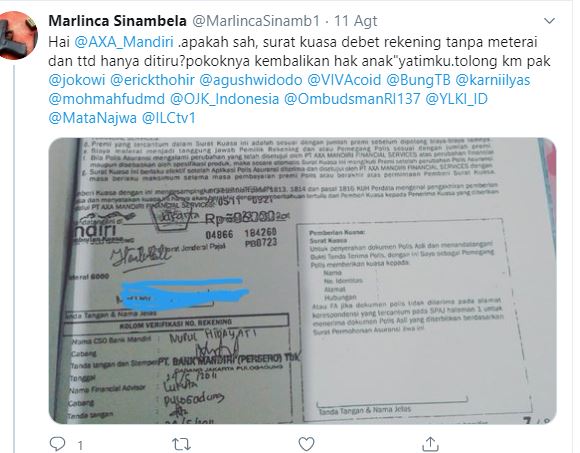Open the @erickthohir mention

(152, 80)
